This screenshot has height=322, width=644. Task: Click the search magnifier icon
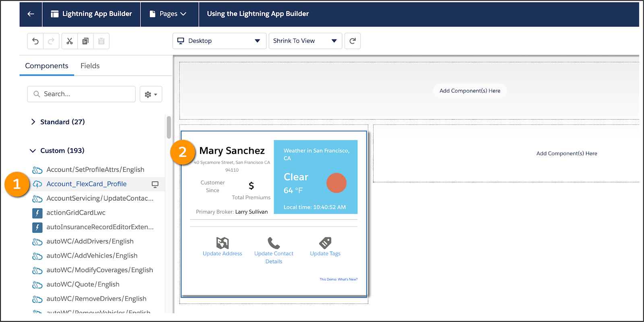click(x=37, y=94)
